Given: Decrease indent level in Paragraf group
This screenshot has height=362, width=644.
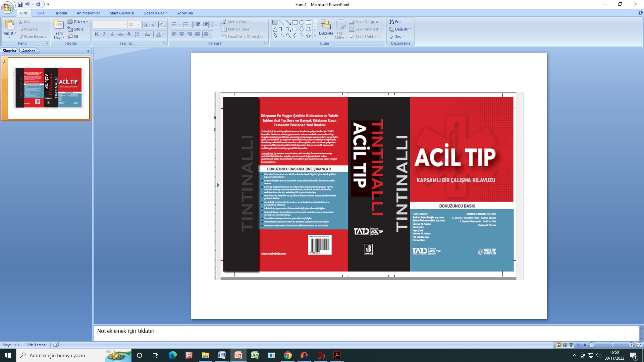Looking at the screenshot, I should (x=198, y=24).
